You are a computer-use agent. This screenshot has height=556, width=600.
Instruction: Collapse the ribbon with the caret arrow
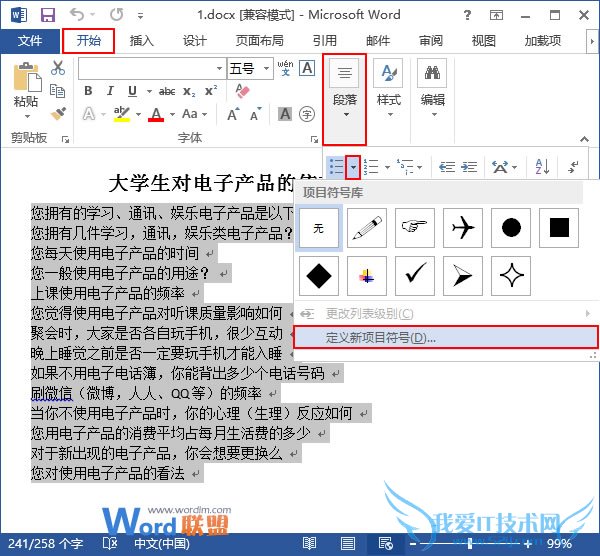coord(584,139)
